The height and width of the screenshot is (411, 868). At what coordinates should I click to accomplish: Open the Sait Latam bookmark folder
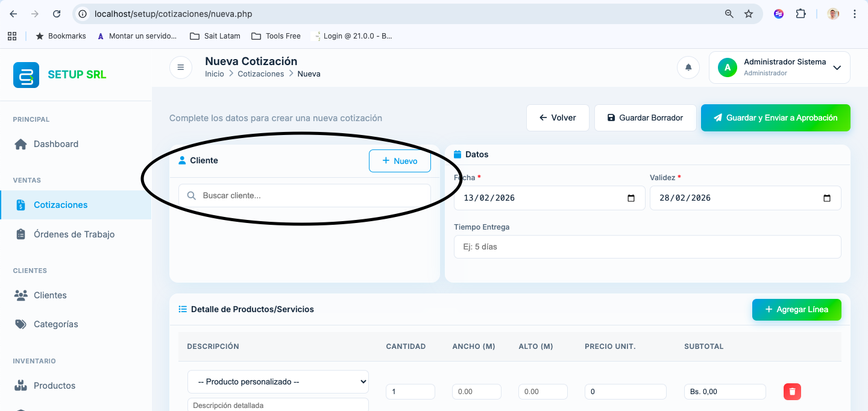click(215, 36)
